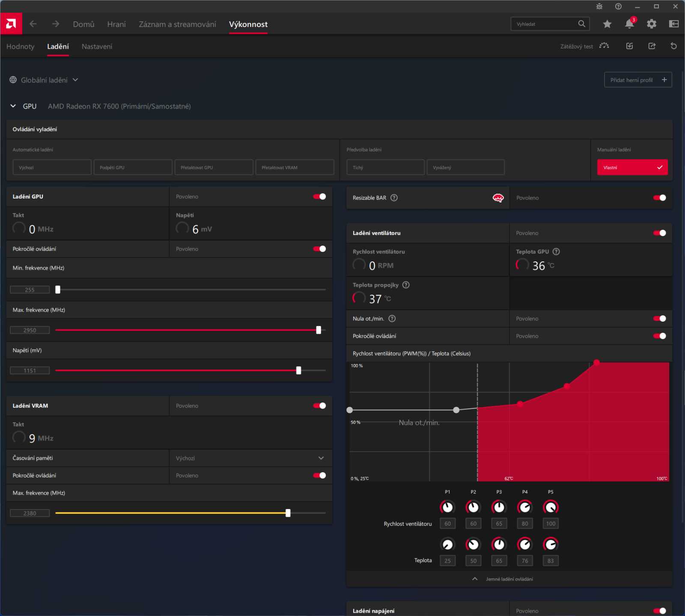Open Záznam a streamování tab
685x616 pixels.
177,24
